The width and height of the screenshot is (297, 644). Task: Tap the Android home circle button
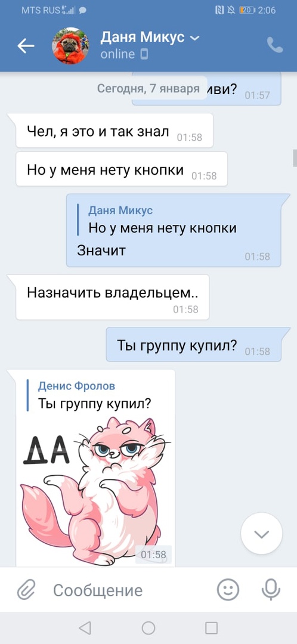point(148,627)
